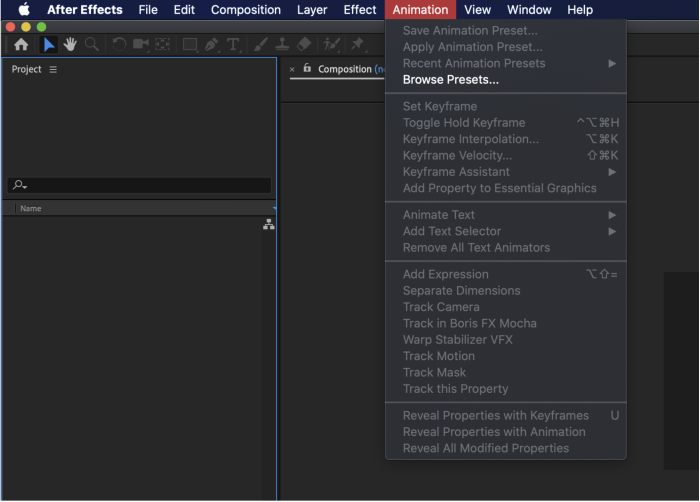Screen dimensions: 700x502
Task: Select the Zoom magnifier tool
Action: coord(92,44)
